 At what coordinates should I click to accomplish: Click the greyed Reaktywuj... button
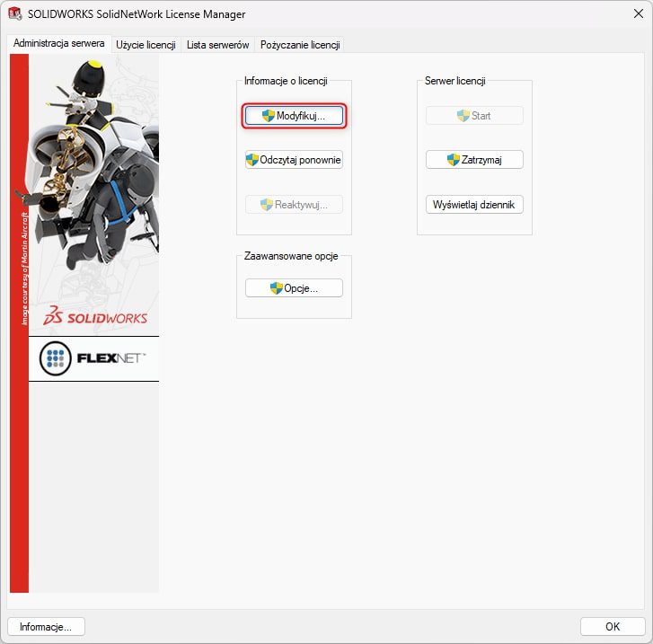point(294,205)
